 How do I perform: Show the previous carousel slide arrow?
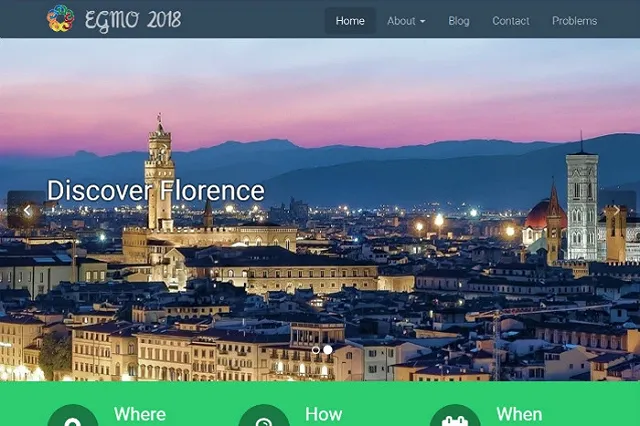coord(27,210)
